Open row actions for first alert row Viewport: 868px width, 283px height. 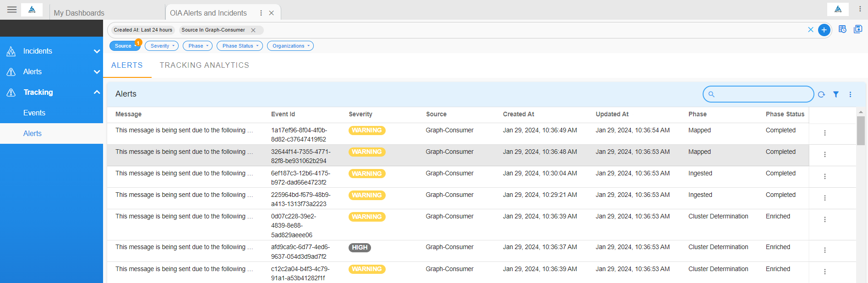coord(825,133)
